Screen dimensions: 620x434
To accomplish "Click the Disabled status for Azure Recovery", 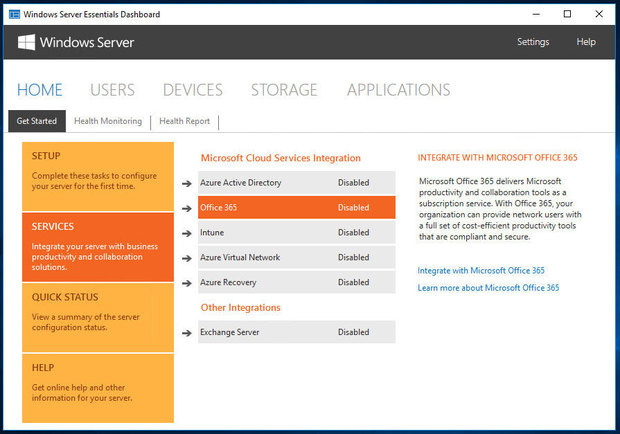I will coord(353,282).
